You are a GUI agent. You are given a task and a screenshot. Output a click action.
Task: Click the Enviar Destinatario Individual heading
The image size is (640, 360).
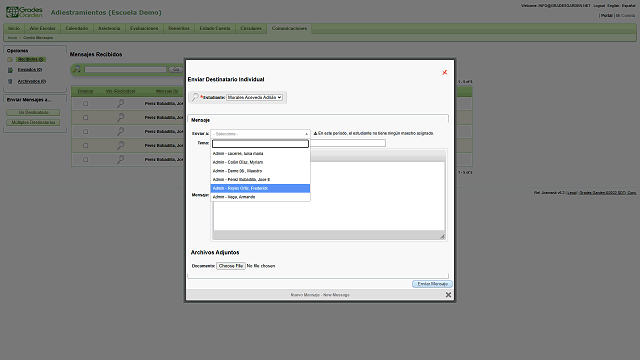point(226,79)
